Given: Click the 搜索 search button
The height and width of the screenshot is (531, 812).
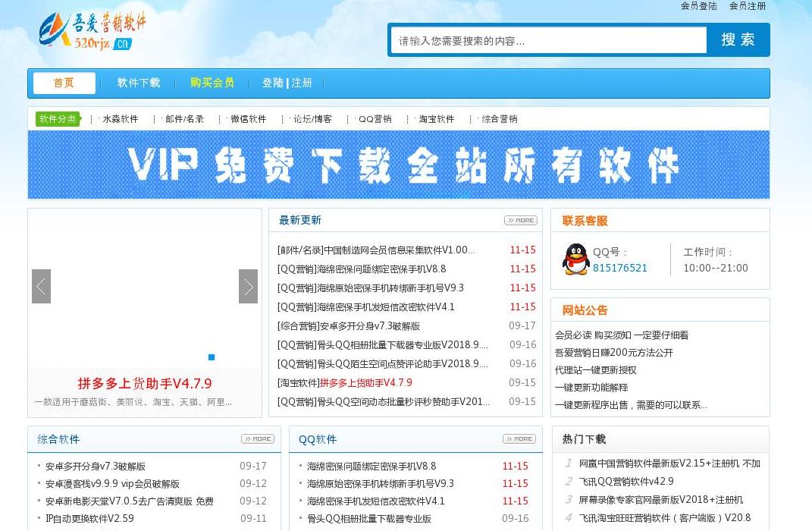Looking at the screenshot, I should click(738, 40).
